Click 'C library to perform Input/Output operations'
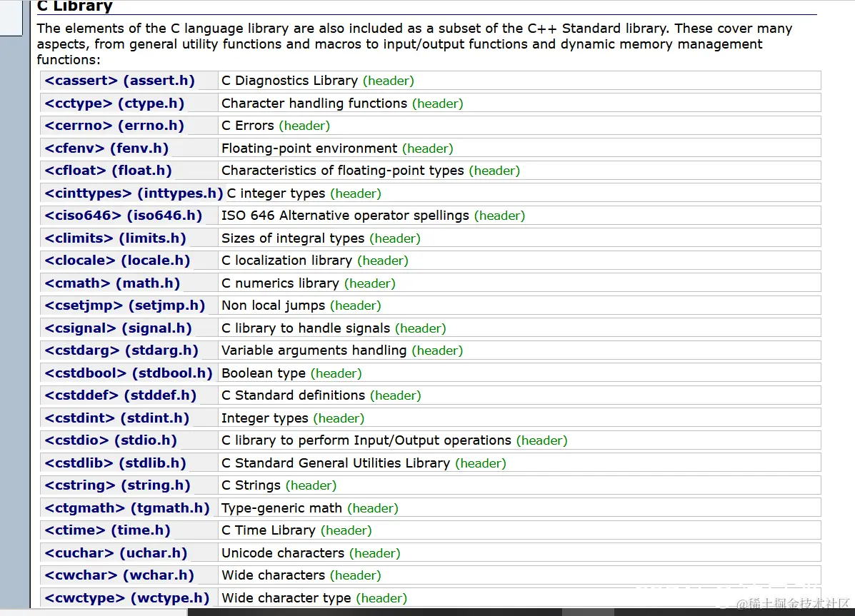 (x=366, y=440)
